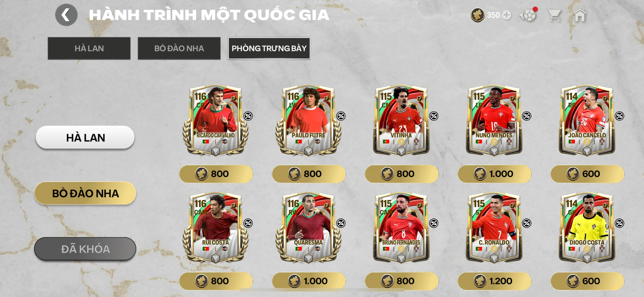The image size is (644, 297).
Task: Tap the untradeable icon beside Paulo Futre
Action: click(341, 116)
